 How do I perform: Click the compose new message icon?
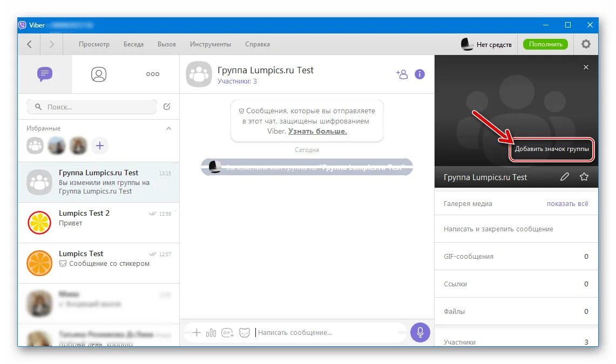tap(167, 107)
